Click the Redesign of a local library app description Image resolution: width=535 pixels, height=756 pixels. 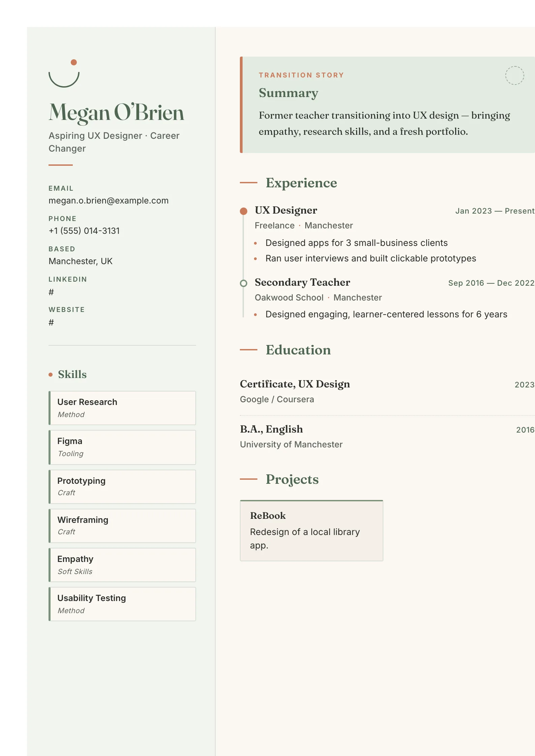click(305, 538)
